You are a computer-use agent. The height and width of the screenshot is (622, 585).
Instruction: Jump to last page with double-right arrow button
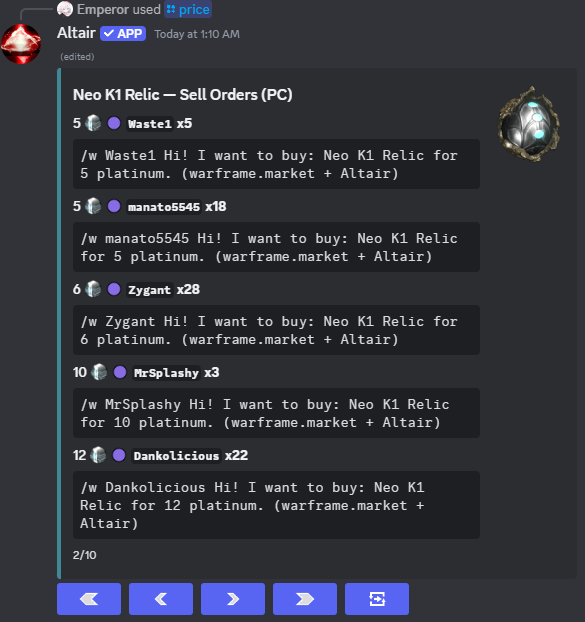(x=305, y=599)
